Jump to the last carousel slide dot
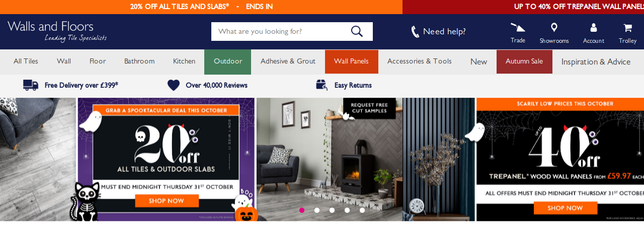This screenshot has width=644, height=242. [362, 210]
